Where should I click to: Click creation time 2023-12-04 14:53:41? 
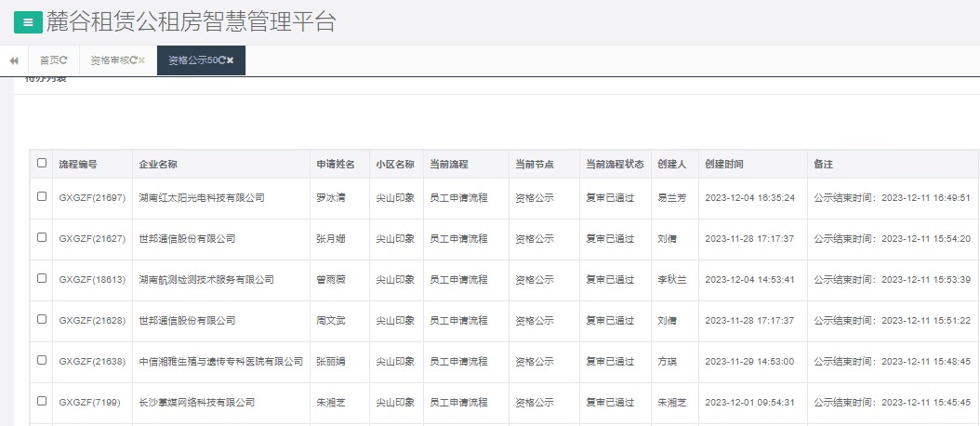[x=750, y=280]
